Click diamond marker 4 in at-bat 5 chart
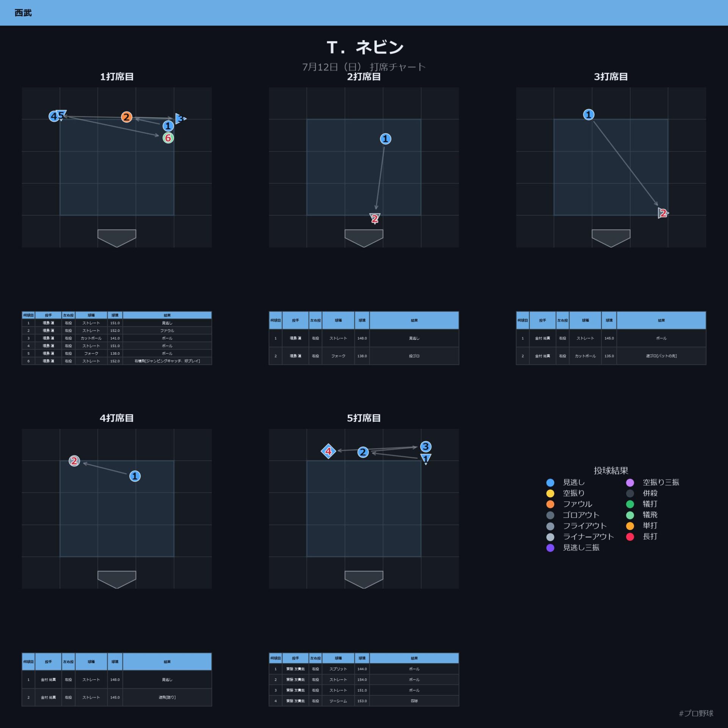The image size is (728, 728). pos(328,451)
